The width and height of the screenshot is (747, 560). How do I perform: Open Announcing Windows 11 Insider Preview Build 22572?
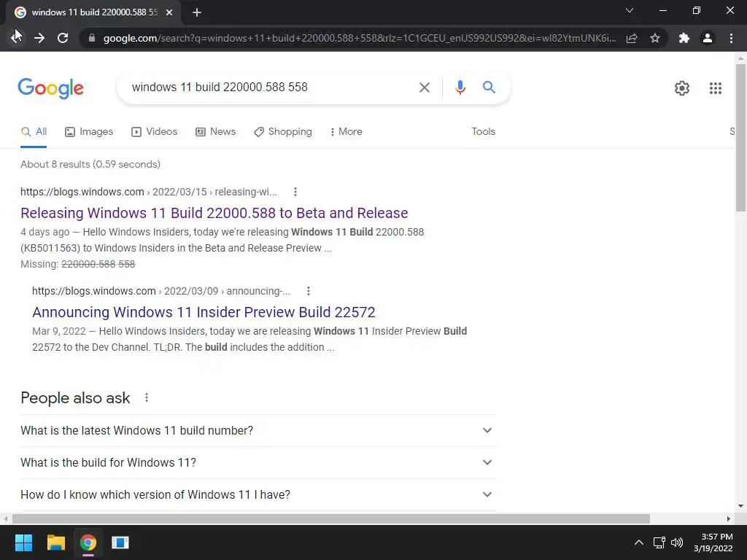[x=204, y=312]
